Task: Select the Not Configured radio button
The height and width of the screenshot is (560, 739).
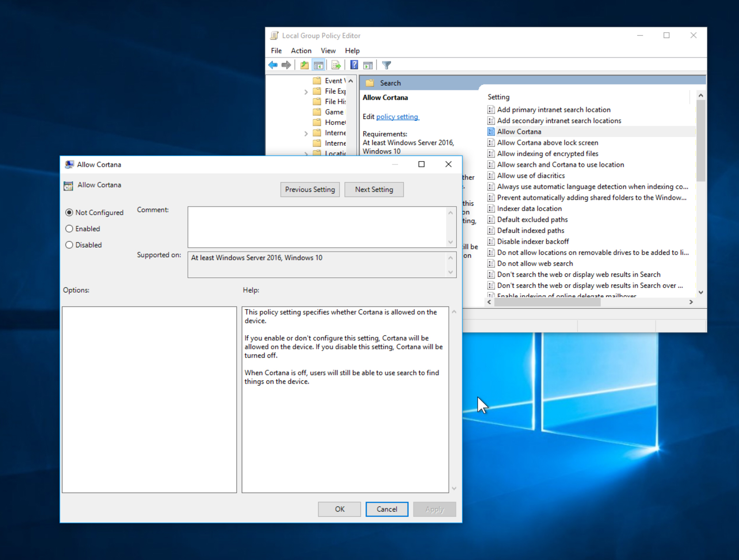Action: coord(69,212)
